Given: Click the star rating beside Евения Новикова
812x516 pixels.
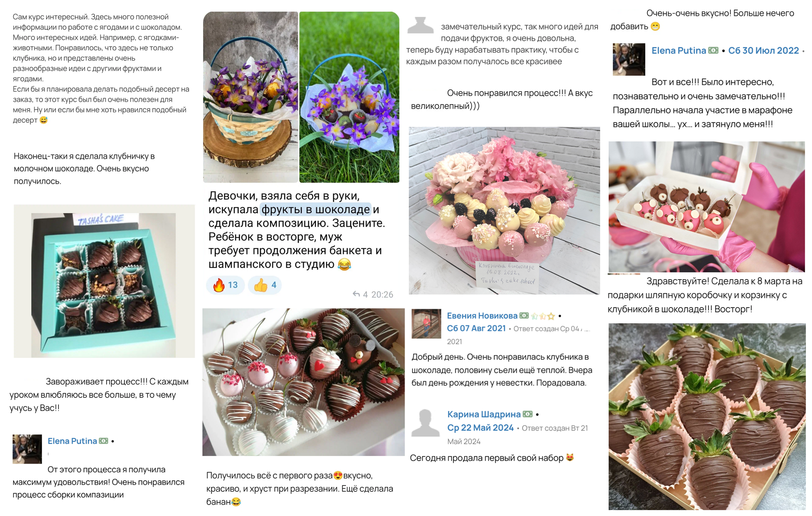Looking at the screenshot, I should pos(543,316).
